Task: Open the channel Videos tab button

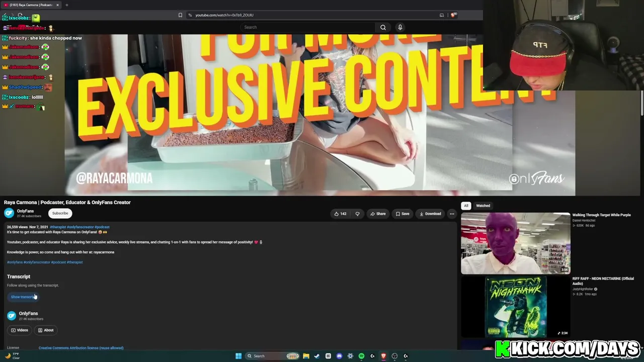Action: 20,330
